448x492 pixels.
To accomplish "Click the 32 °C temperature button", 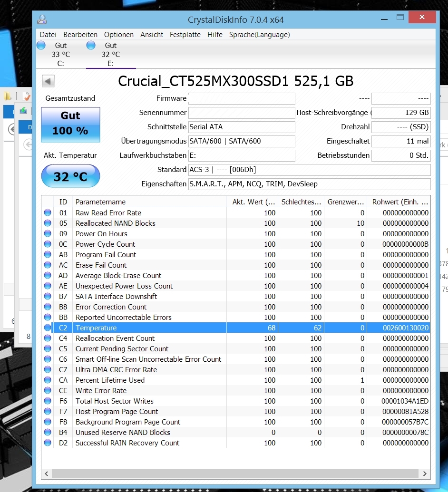I will click(x=71, y=176).
